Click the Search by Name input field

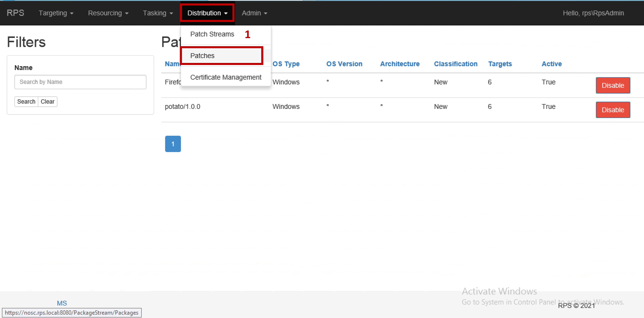[80, 82]
